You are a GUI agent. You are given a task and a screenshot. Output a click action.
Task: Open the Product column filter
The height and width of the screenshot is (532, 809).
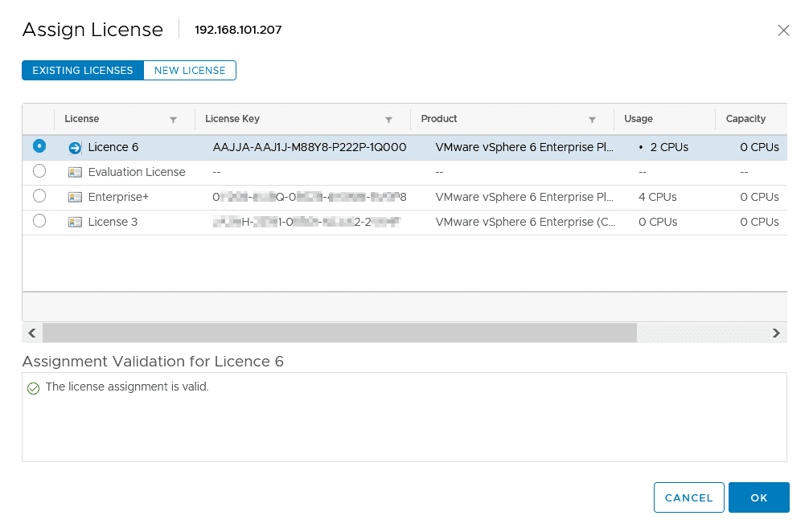(x=593, y=120)
